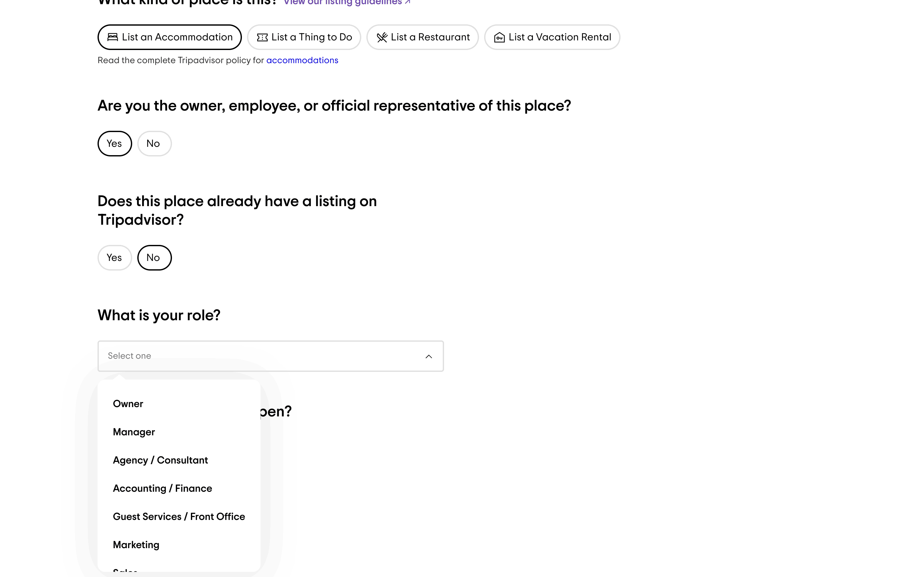This screenshot has height=577, width=924.
Task: Click the fork and knife restaurant icon
Action: 382,38
